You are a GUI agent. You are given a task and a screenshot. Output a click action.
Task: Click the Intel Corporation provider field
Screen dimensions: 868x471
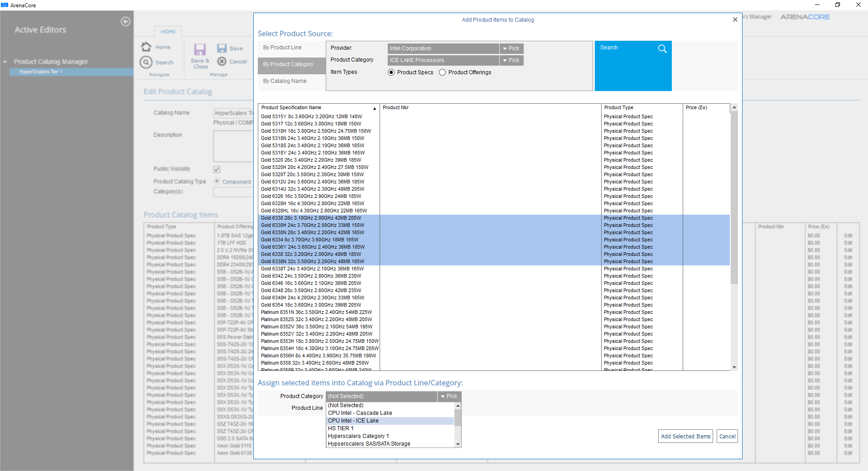click(443, 48)
